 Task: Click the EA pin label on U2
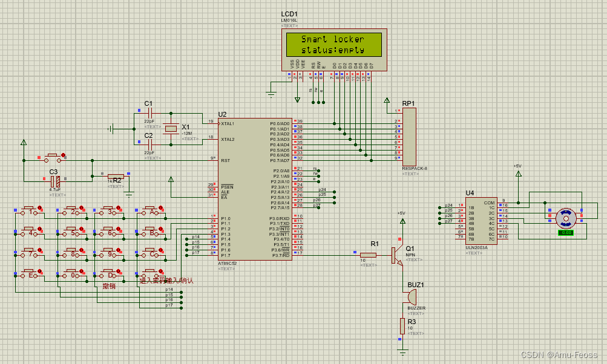224,197
